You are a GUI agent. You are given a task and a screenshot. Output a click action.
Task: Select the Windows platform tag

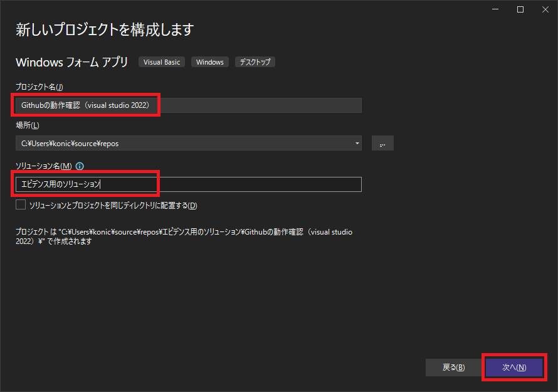pos(209,61)
